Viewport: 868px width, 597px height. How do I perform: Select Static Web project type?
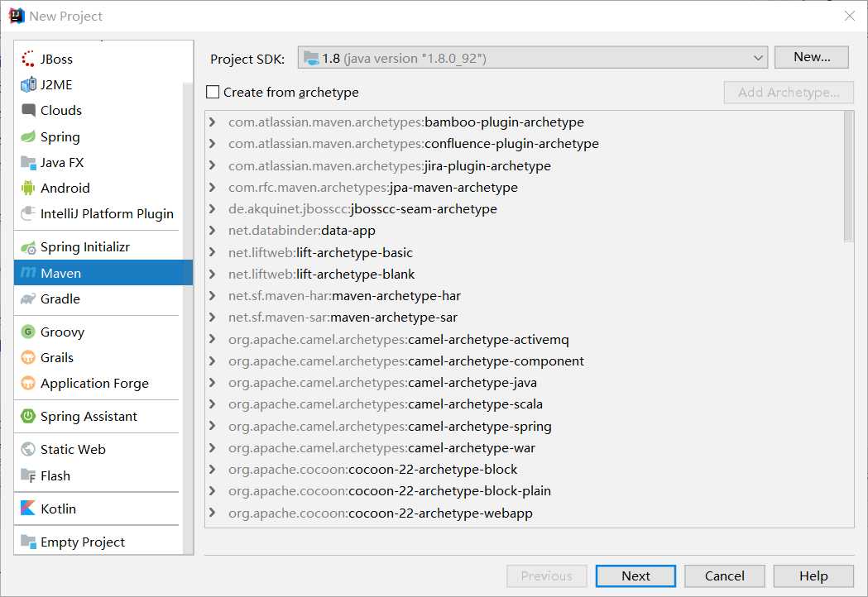pyautogui.click(x=98, y=449)
